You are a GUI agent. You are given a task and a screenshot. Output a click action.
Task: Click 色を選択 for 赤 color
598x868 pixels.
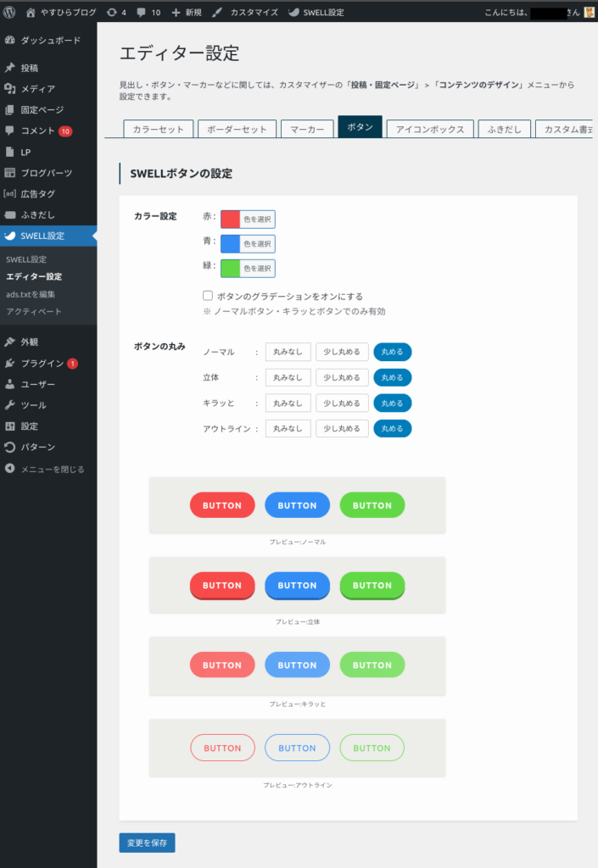[x=258, y=220]
